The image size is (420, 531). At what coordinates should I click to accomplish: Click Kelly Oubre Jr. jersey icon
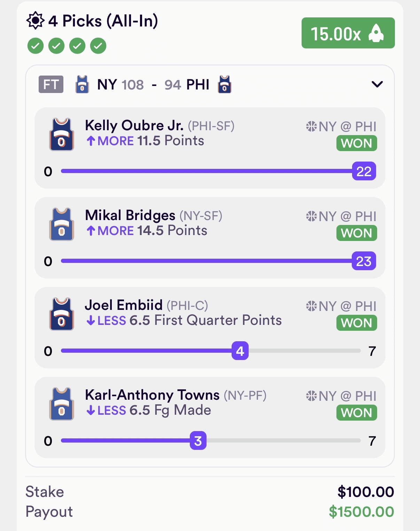point(62,134)
